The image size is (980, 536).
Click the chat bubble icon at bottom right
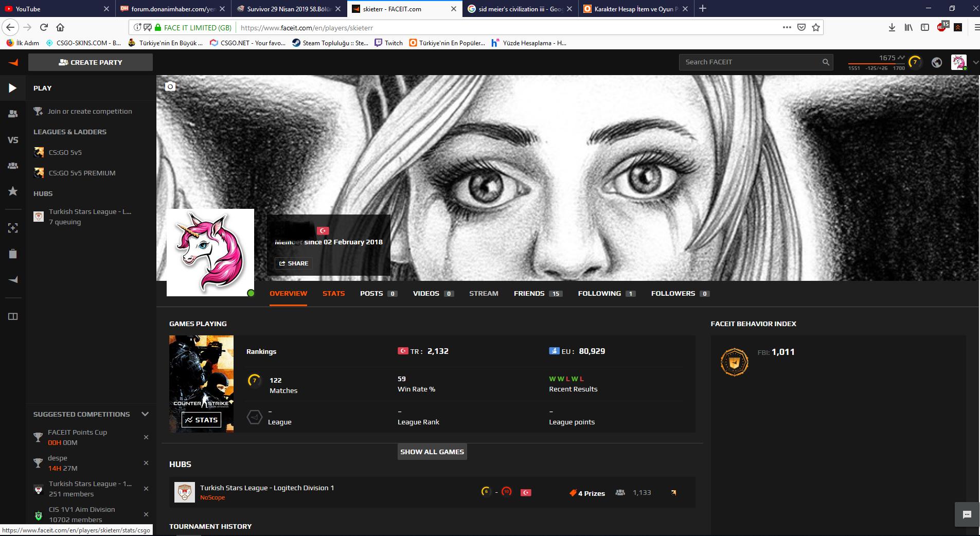pyautogui.click(x=967, y=514)
